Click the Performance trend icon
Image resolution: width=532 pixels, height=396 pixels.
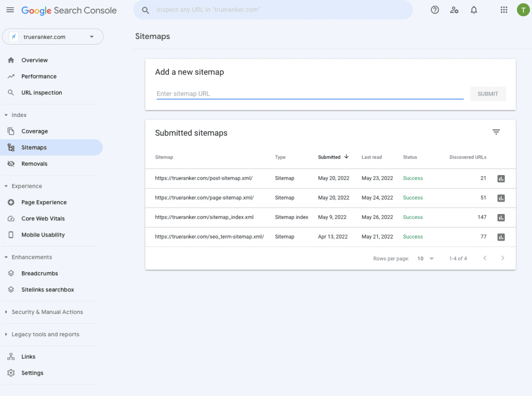click(x=11, y=76)
